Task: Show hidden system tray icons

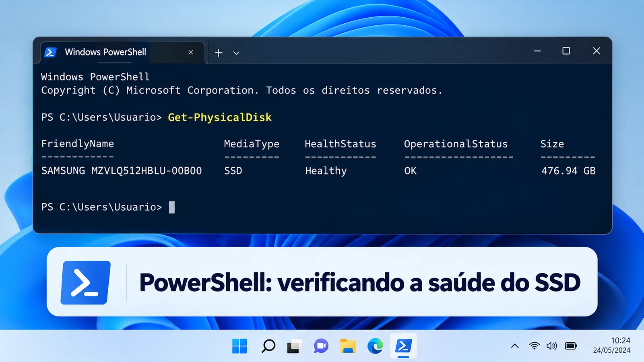Action: 515,346
